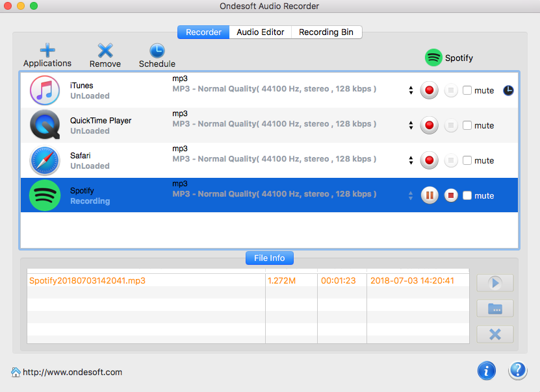Screen dimensions: 540x392
Task: Stop the Spotify recording
Action: (x=451, y=195)
